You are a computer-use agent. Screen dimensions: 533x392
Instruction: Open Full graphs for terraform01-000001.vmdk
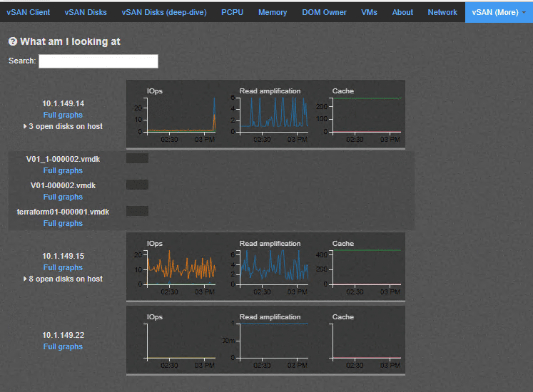tap(63, 223)
